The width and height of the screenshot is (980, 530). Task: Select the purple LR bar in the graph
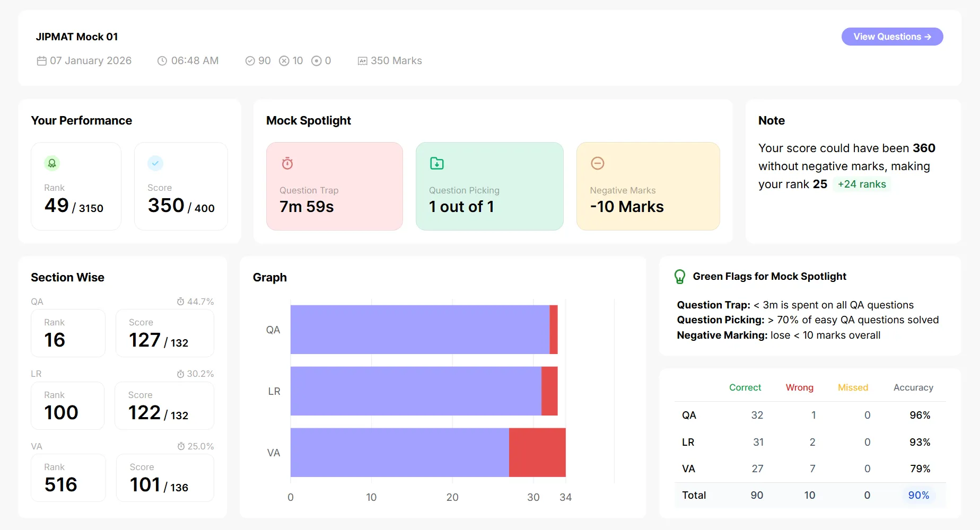tap(416, 391)
